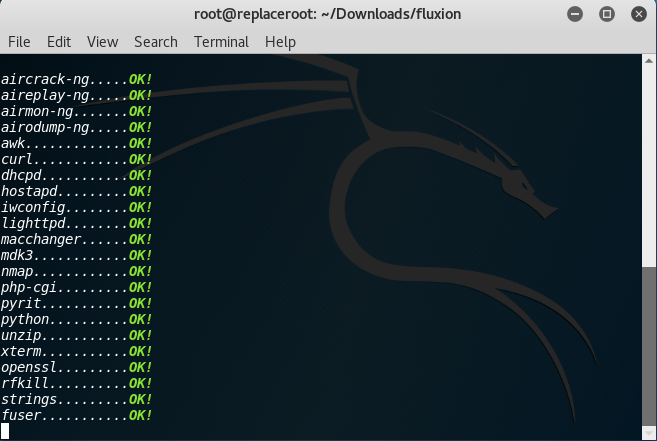Screen dimensions: 657x441
Task: Minimize the terminal window
Action: coord(575,14)
